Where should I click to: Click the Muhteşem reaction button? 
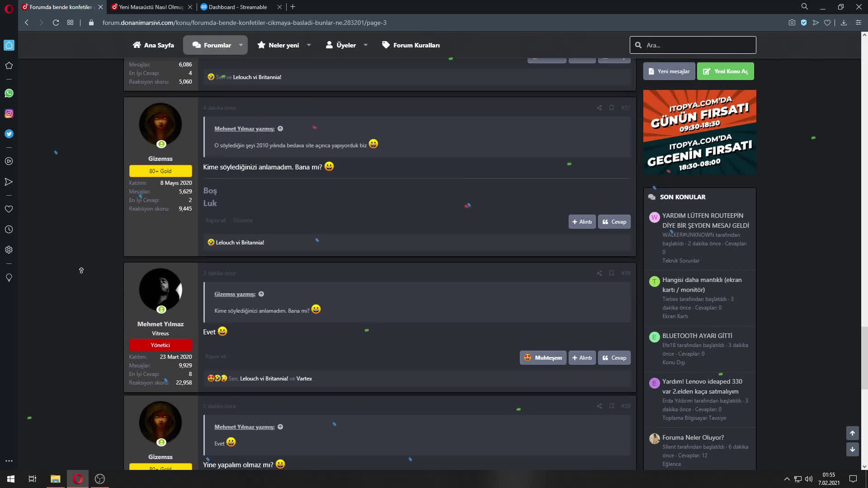click(x=542, y=357)
